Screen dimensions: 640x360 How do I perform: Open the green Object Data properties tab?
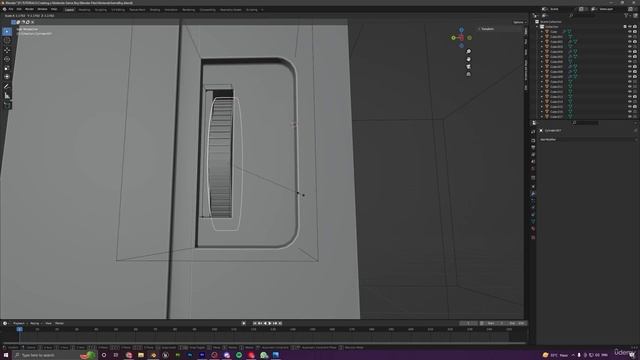[x=533, y=222]
